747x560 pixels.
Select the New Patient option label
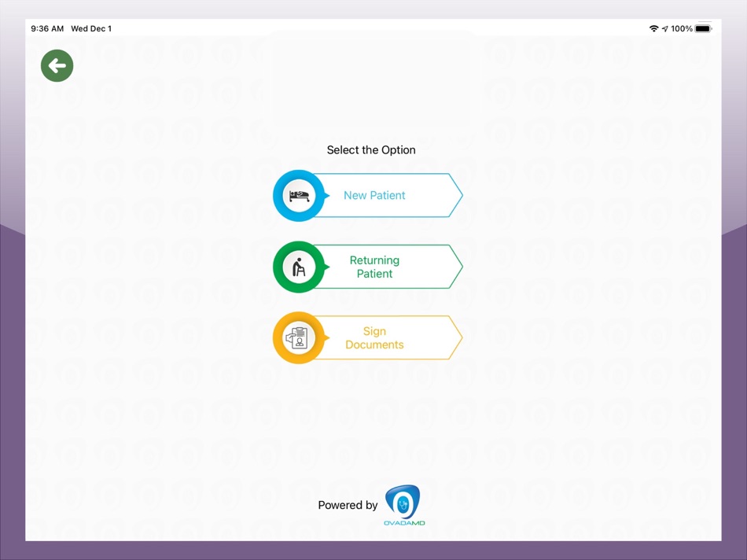pyautogui.click(x=374, y=195)
